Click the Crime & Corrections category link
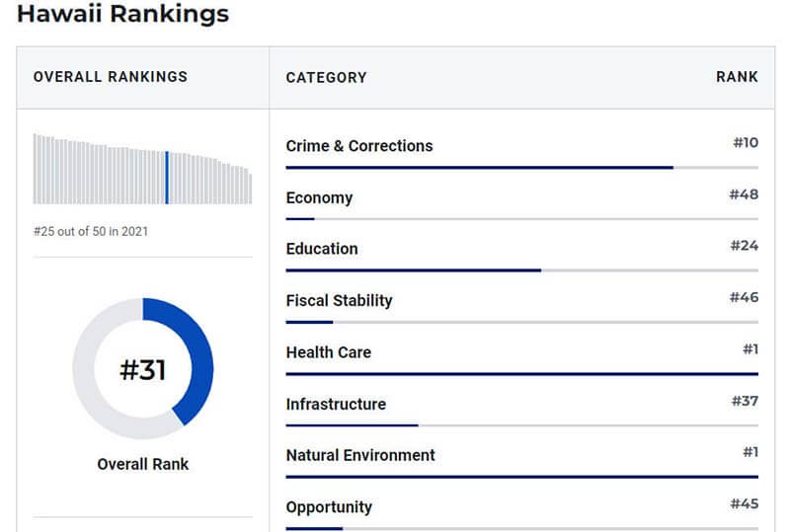 (x=358, y=146)
